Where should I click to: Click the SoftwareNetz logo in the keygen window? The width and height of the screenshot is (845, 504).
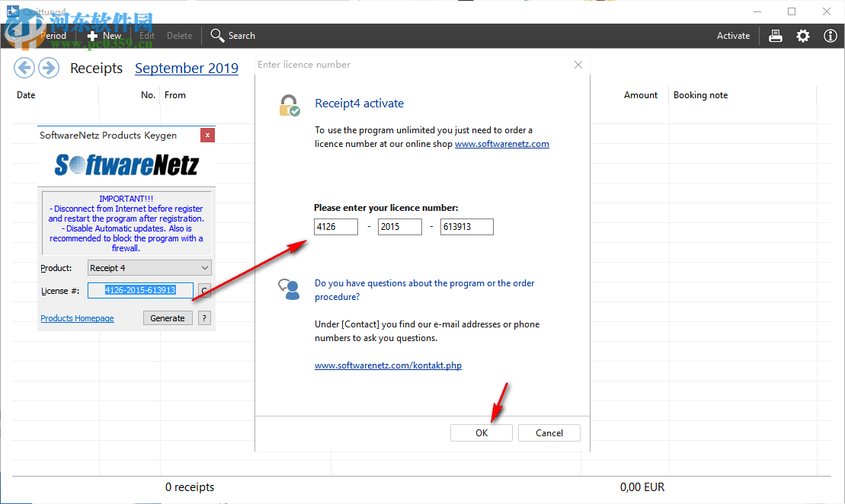pos(126,166)
